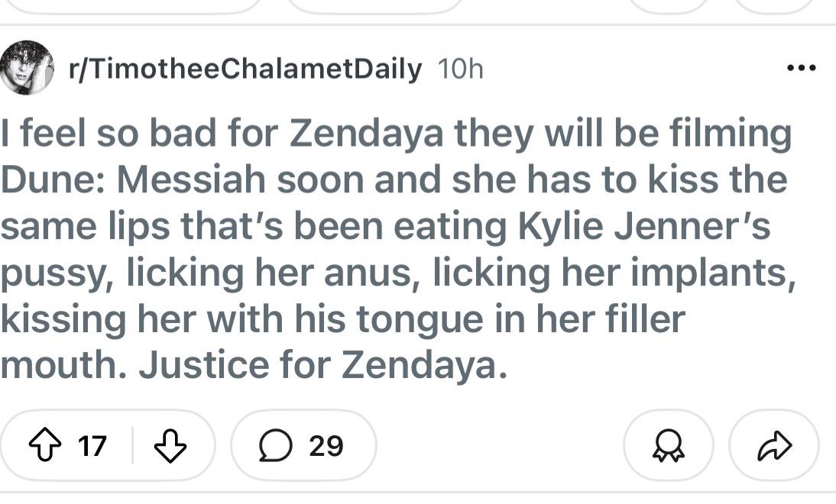Viewport: 836px width, 504px height.
Task: Click the divider inside the vote pill
Action: pyautogui.click(x=133, y=445)
